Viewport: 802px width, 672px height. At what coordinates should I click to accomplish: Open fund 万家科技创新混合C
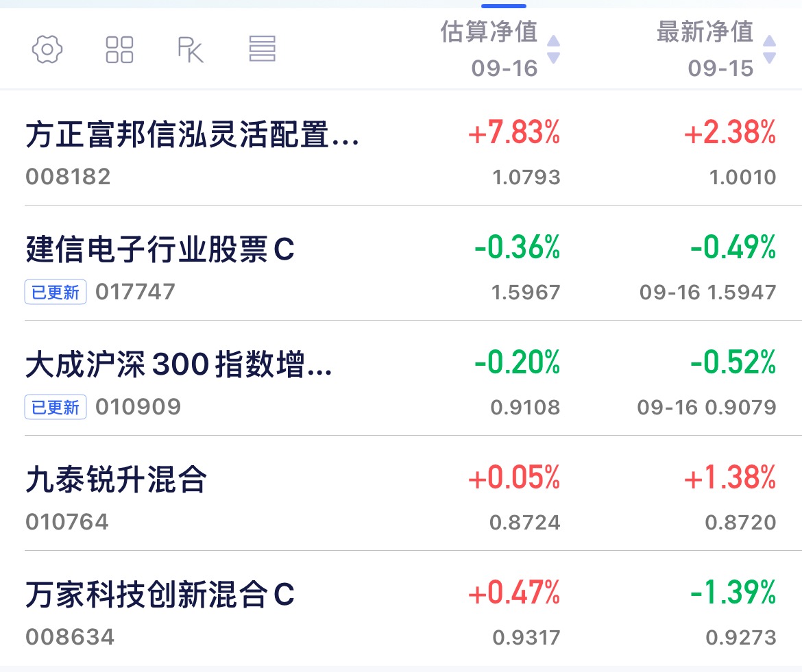[x=160, y=595]
